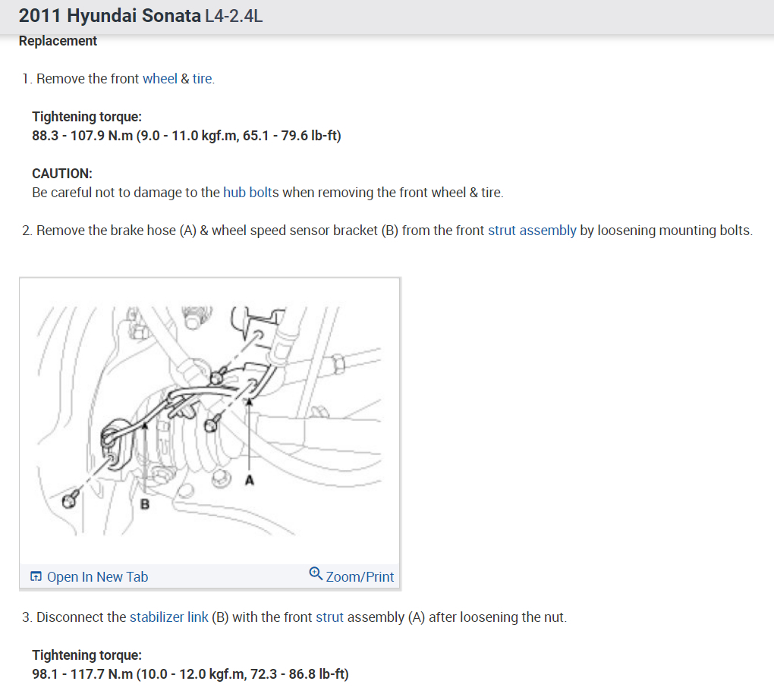This screenshot has width=774, height=700.
Task: Click the lower-left bolt in the diagram
Action: (x=71, y=499)
